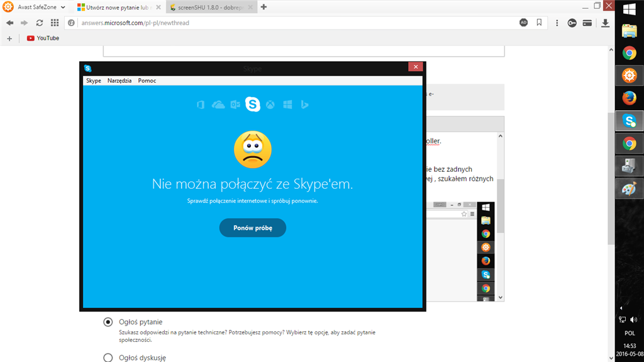The width and height of the screenshot is (644, 362).
Task: Open File Explorer from the taskbar
Action: coord(629,31)
